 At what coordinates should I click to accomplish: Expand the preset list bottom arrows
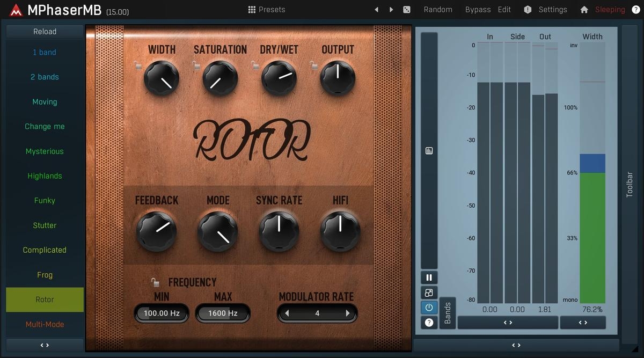45,345
